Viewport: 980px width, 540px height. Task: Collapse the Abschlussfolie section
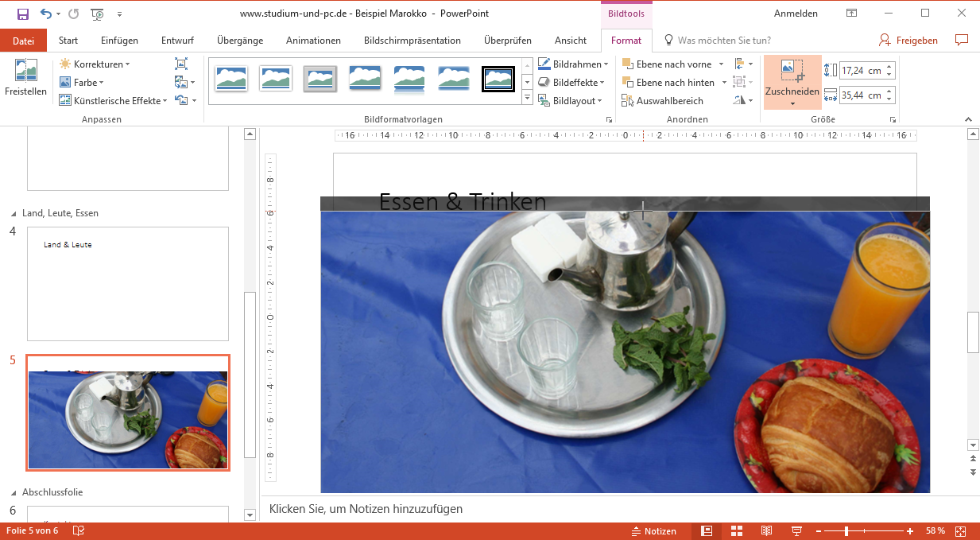coord(13,492)
